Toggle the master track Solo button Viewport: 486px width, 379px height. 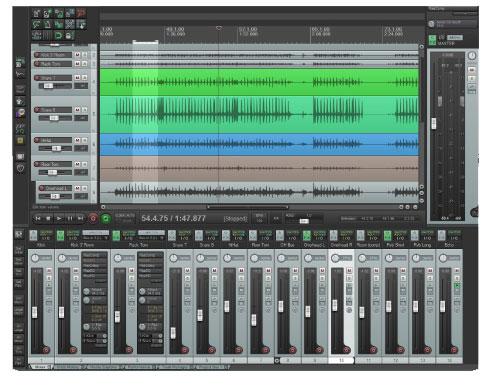click(472, 79)
